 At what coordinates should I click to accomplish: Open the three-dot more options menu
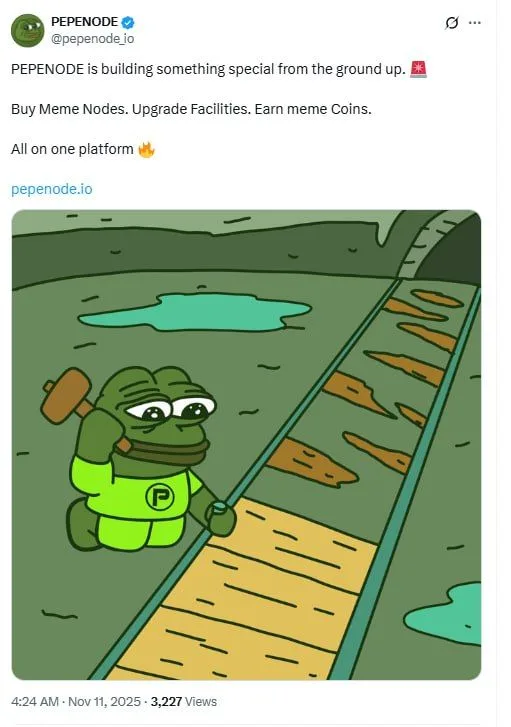coord(475,22)
